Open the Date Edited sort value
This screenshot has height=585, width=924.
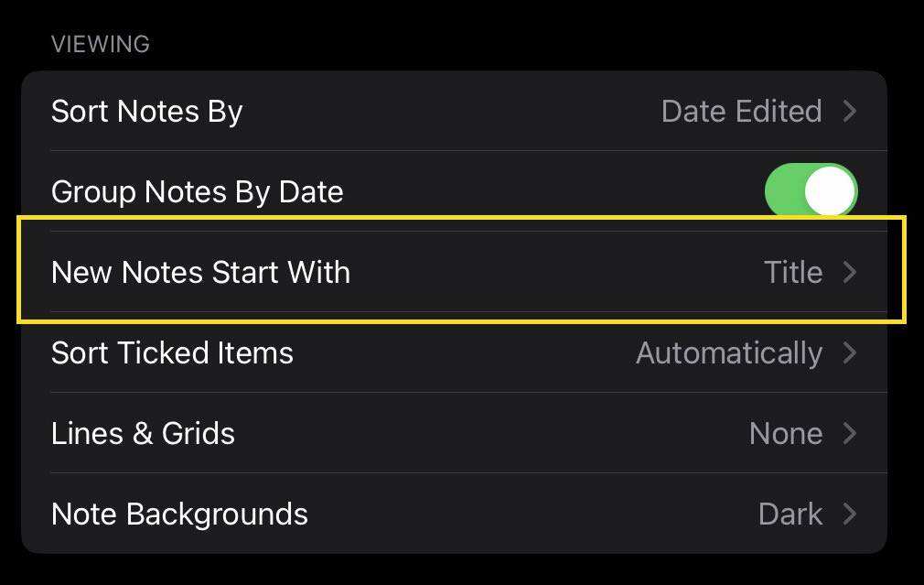(x=741, y=112)
